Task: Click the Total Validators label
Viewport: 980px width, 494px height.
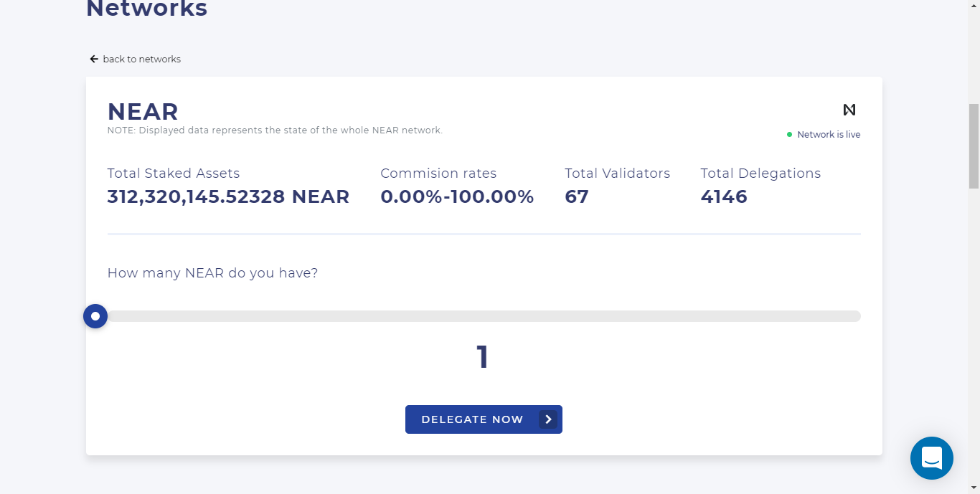Action: click(x=618, y=174)
